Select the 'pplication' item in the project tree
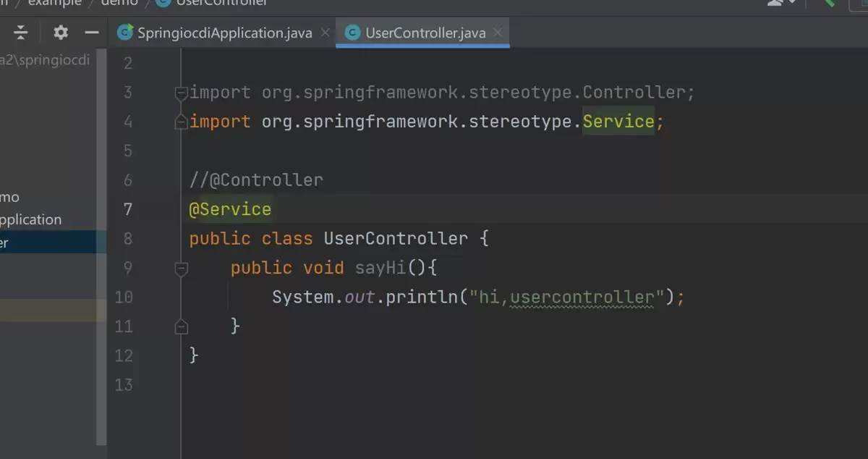868x459 pixels. pos(30,219)
